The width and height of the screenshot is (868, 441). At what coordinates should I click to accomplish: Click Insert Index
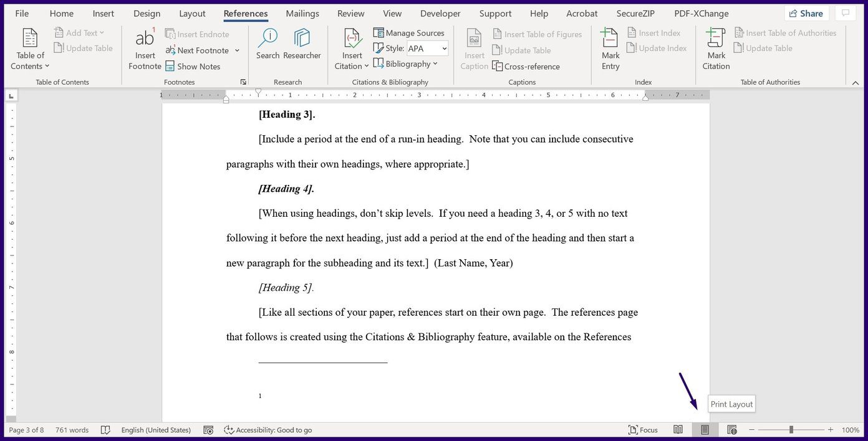[653, 33]
